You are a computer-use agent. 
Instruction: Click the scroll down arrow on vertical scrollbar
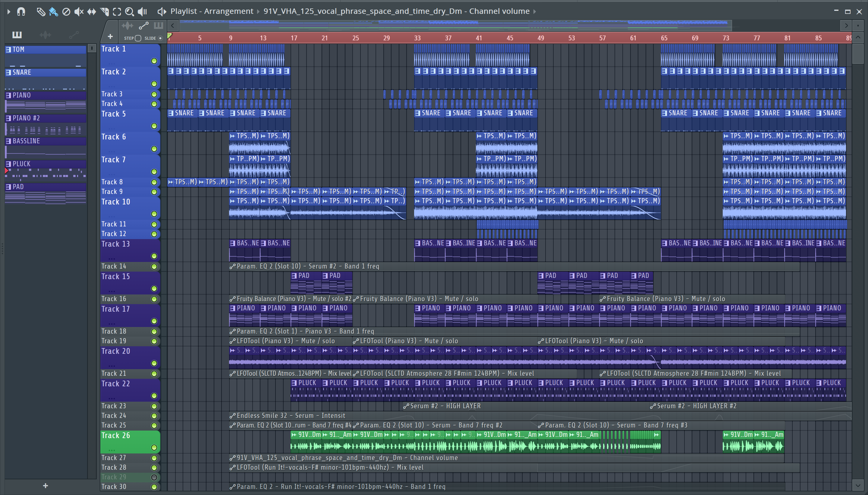point(858,485)
